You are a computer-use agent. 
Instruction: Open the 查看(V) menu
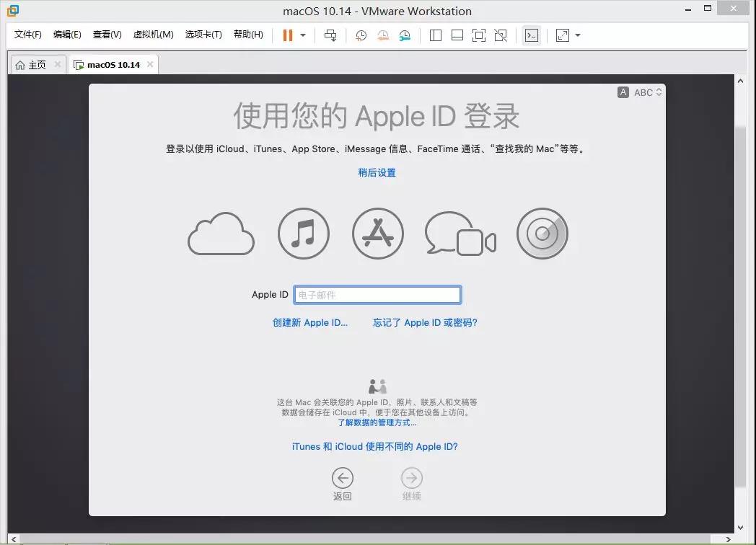click(107, 35)
